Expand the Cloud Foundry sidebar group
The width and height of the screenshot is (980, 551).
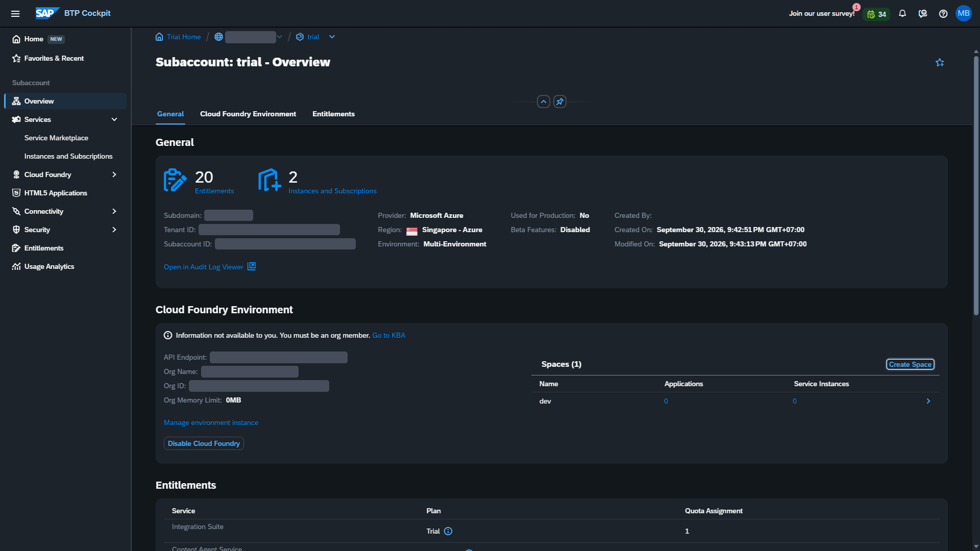(114, 174)
